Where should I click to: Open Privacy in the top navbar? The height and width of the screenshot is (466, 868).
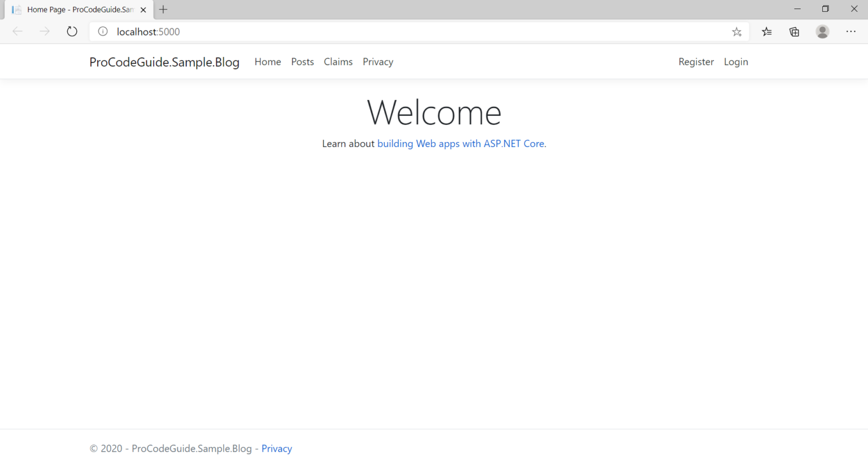click(x=377, y=62)
